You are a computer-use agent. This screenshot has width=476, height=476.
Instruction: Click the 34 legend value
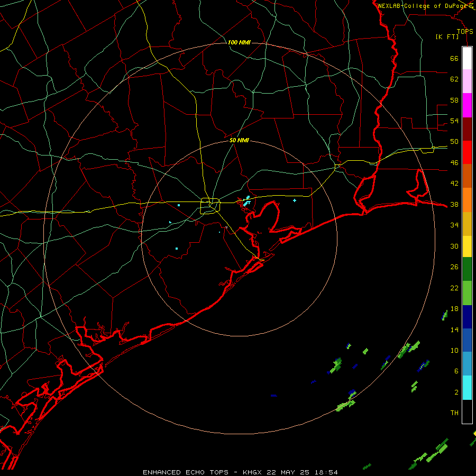point(454,225)
